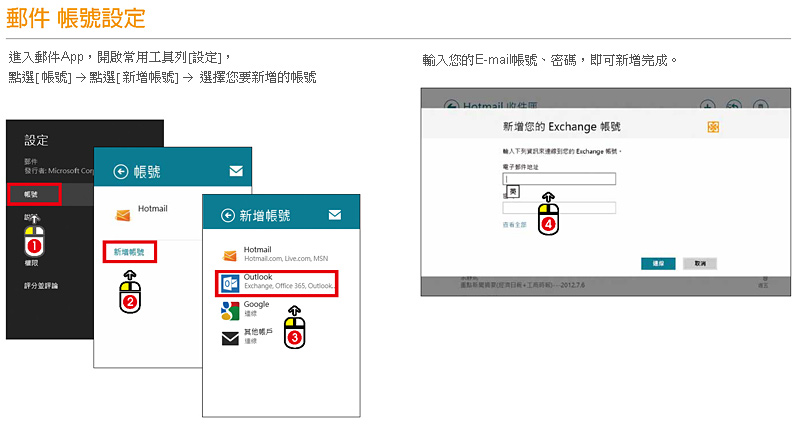Open 權限 in the 設定 panel
The height and width of the screenshot is (439, 800).
coord(31,263)
